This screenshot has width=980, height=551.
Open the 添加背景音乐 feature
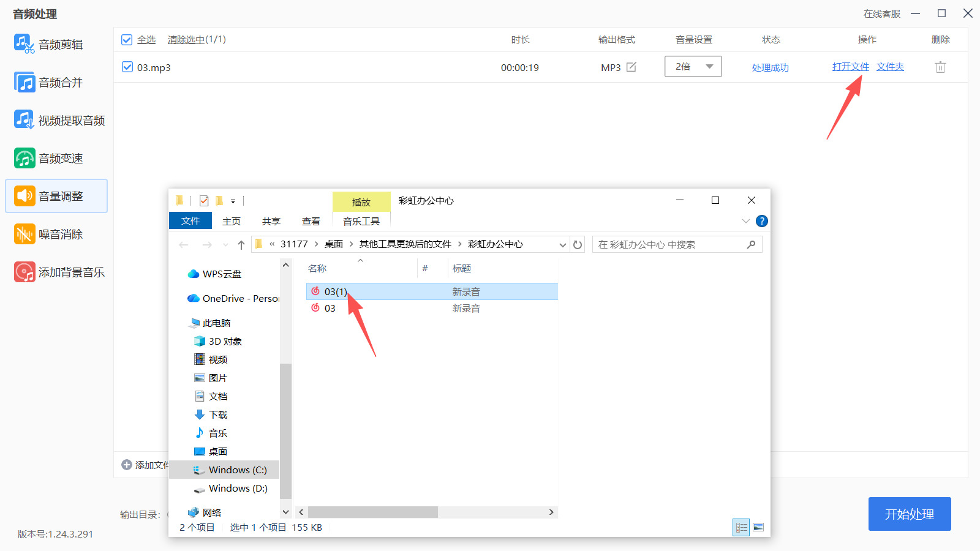(x=60, y=272)
